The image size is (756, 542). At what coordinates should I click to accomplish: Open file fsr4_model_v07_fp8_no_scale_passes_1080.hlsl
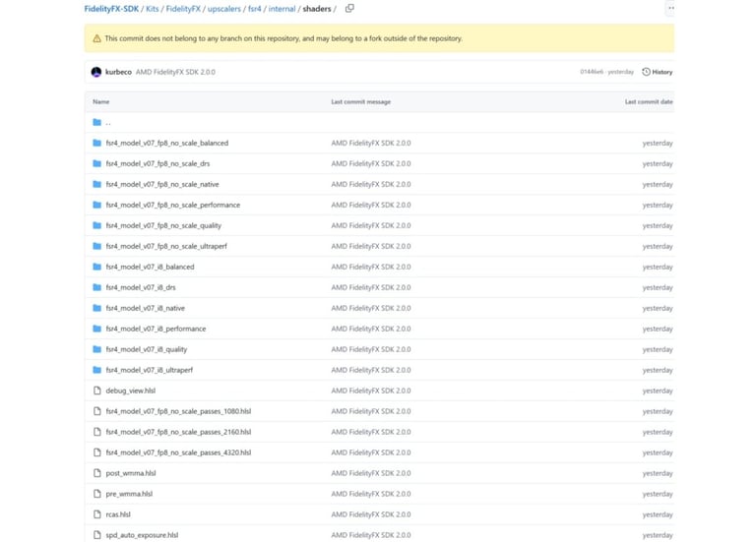(178, 411)
